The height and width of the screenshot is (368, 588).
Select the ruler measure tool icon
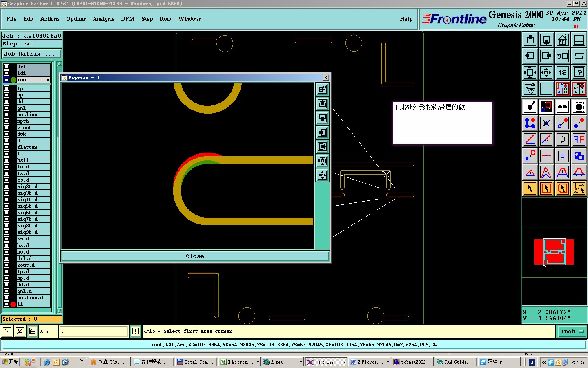click(563, 107)
